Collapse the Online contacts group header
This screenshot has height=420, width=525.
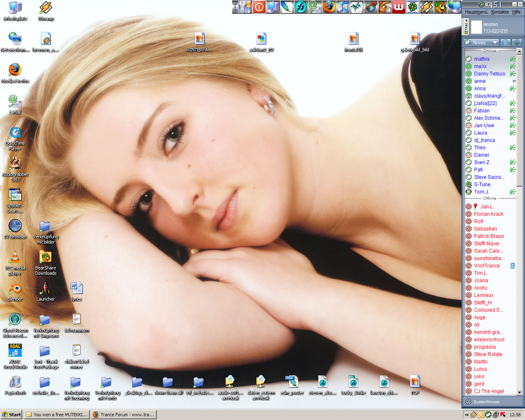(489, 51)
